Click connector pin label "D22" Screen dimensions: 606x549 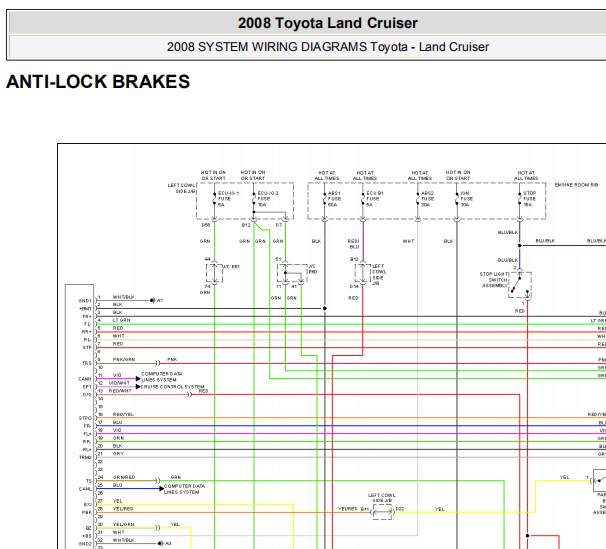pos(400,509)
